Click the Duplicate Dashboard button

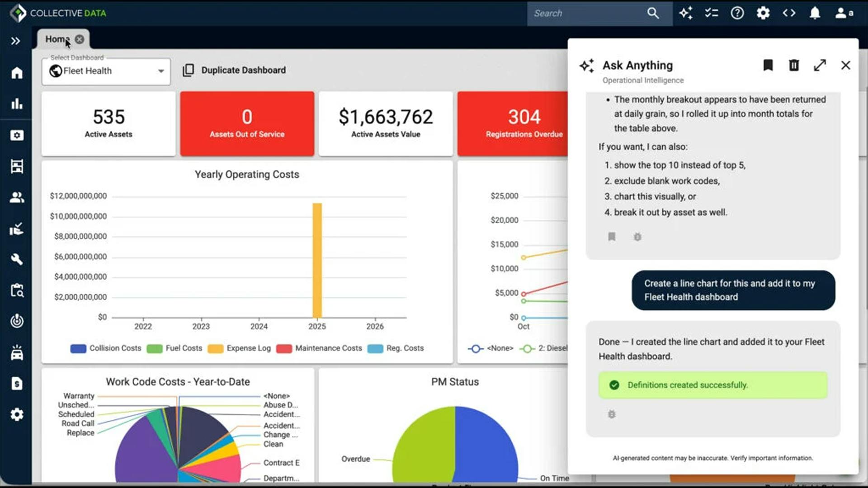click(235, 70)
